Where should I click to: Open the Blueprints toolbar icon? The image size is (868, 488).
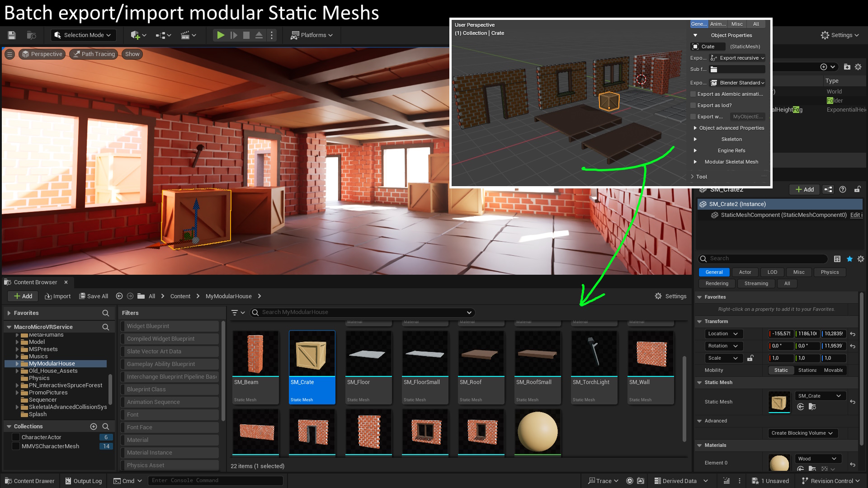pyautogui.click(x=163, y=35)
